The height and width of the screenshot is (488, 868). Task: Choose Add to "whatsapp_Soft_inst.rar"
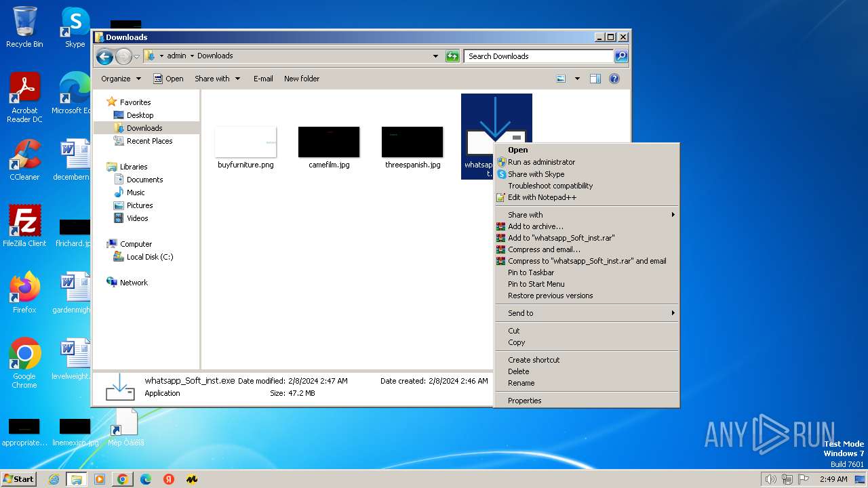pyautogui.click(x=587, y=238)
